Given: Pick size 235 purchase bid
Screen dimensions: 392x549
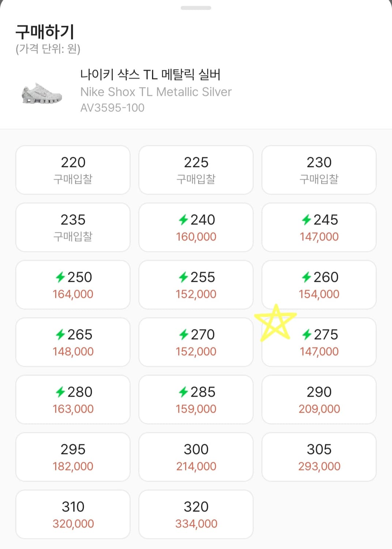Looking at the screenshot, I should 73,227.
